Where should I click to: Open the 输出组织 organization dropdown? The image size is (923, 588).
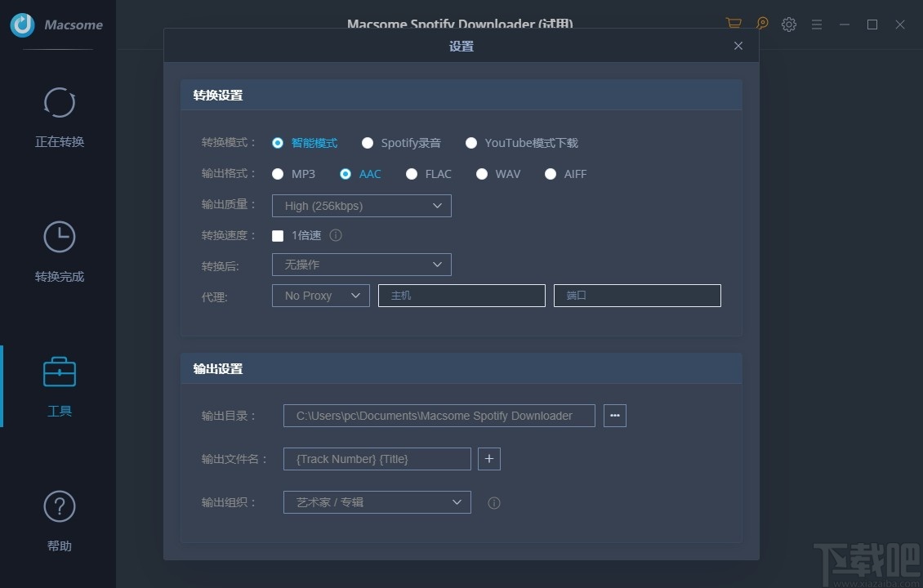(376, 502)
